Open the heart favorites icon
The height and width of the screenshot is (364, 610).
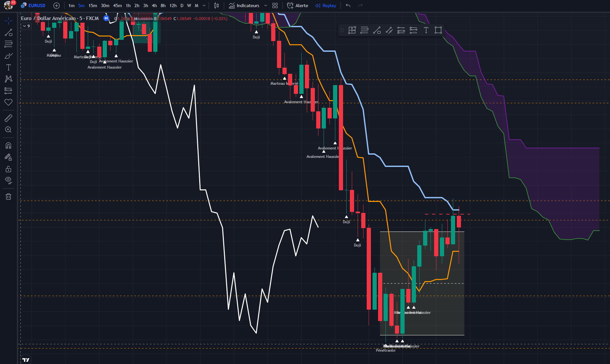pos(8,102)
